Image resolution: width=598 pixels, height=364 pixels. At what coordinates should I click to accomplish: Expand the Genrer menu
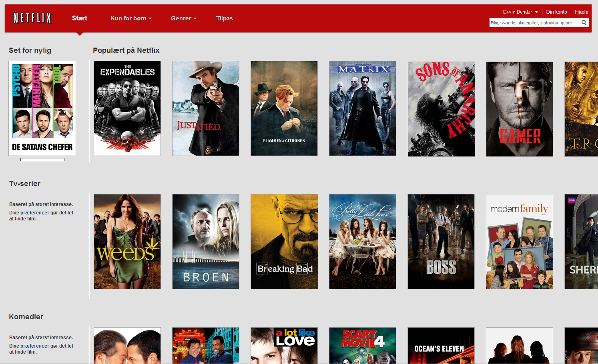(x=183, y=18)
